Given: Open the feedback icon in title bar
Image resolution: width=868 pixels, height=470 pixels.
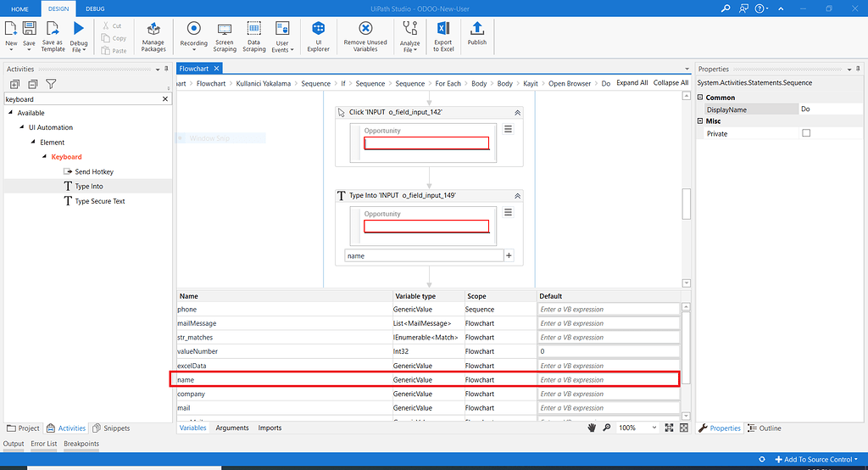Looking at the screenshot, I should pos(743,8).
